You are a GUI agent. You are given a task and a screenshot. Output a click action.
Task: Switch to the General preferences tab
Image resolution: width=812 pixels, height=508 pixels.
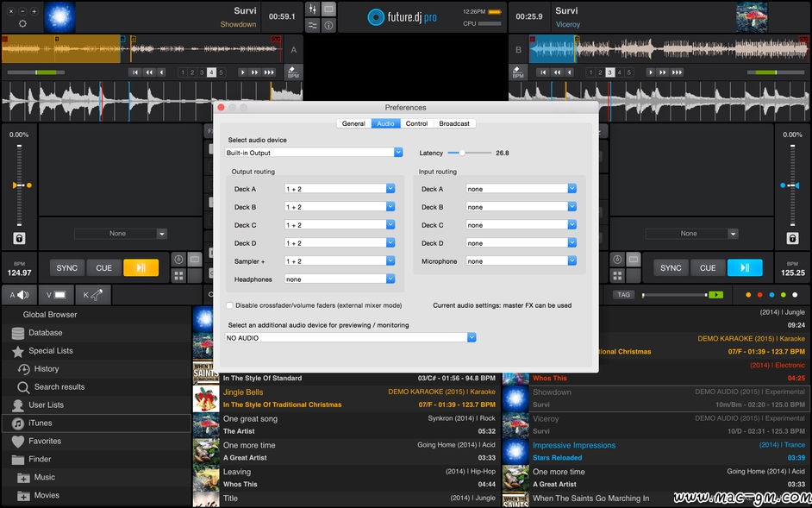coord(353,123)
